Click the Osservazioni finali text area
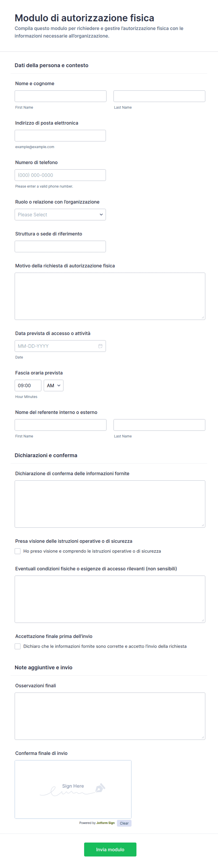218x868 pixels. 110,716
